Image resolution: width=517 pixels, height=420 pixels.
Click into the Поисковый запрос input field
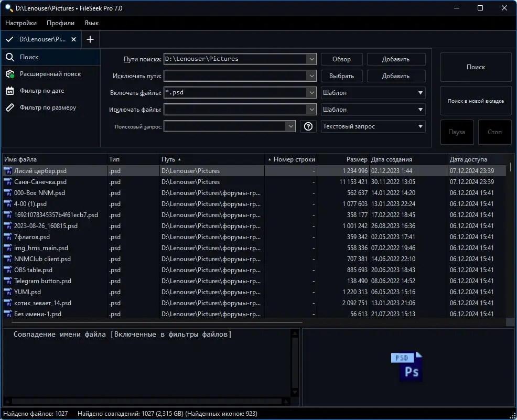[x=225, y=126]
